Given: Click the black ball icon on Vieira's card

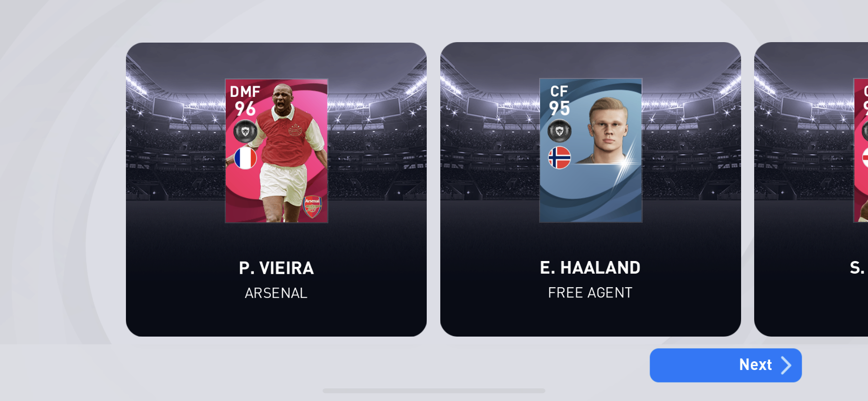Looking at the screenshot, I should 246,132.
